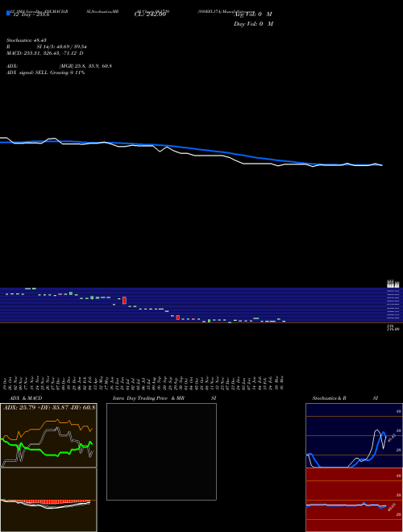Click the red MACD histogram bars
403x532 pixels.
tap(51, 502)
